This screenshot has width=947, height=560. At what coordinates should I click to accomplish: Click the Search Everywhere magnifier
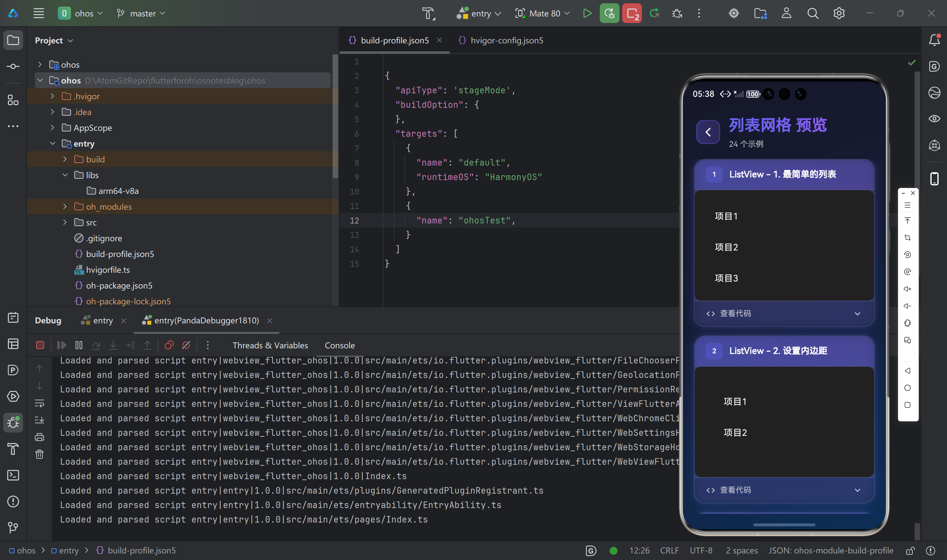click(813, 13)
